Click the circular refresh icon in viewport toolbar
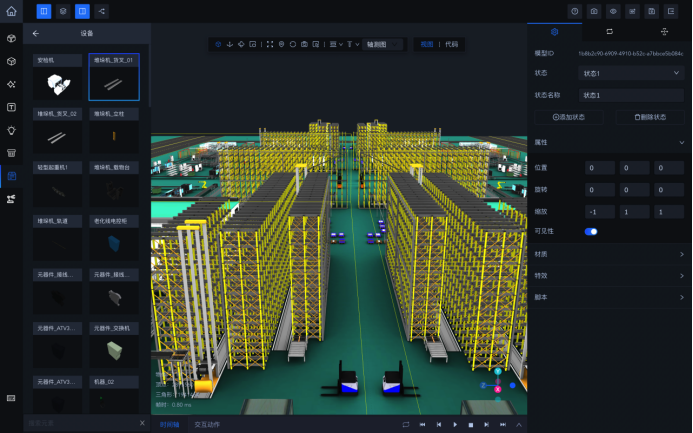Image resolution: width=693 pixels, height=433 pixels. pyautogui.click(x=293, y=44)
